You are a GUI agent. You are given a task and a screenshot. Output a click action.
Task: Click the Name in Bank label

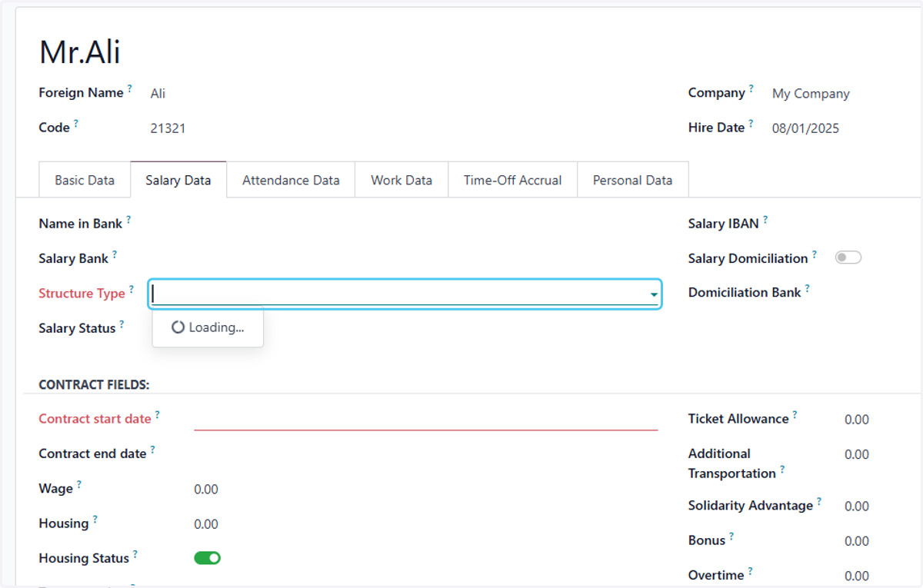click(x=80, y=224)
